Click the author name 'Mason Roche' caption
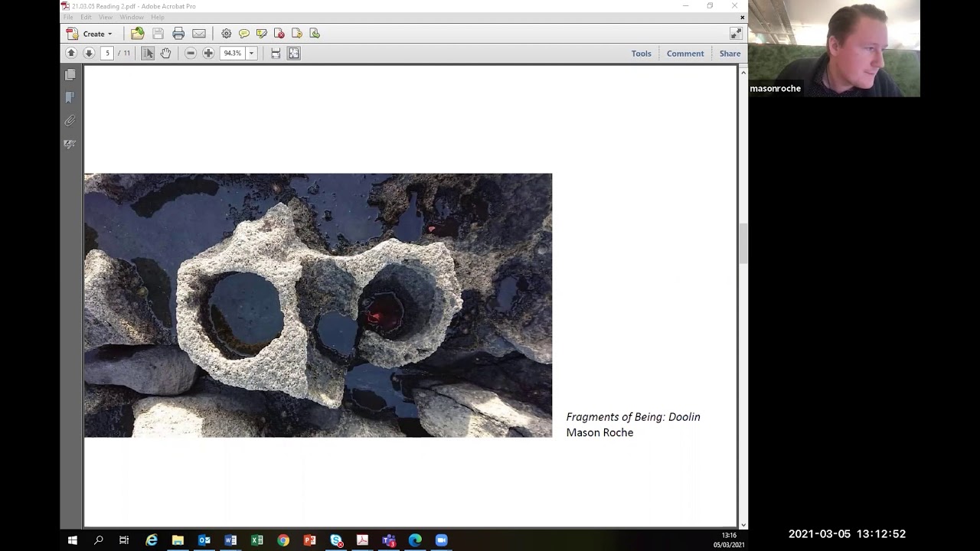Viewport: 980px width, 551px height. tap(599, 432)
